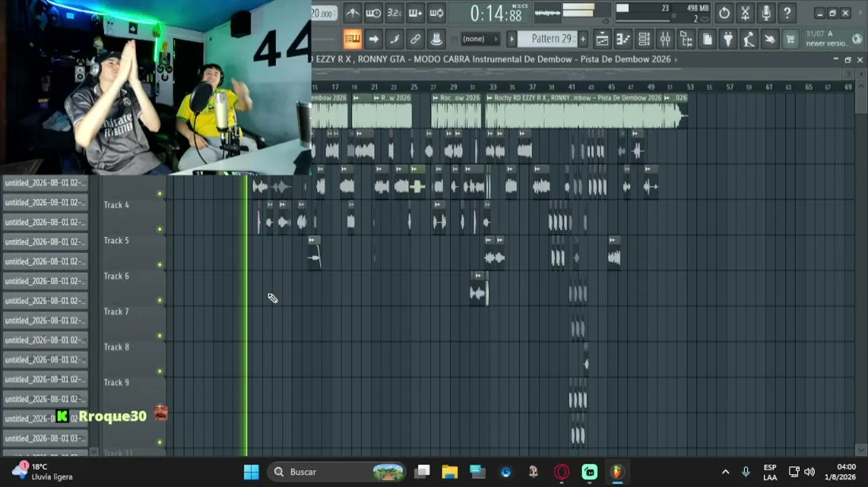Image resolution: width=868 pixels, height=487 pixels.
Task: Show the Channel rack
Action: pos(644,39)
